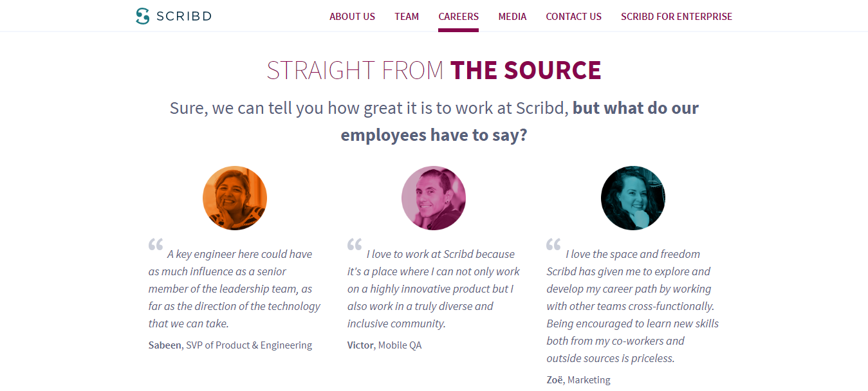Open the About Us menu item
The image size is (868, 391).
point(352,17)
